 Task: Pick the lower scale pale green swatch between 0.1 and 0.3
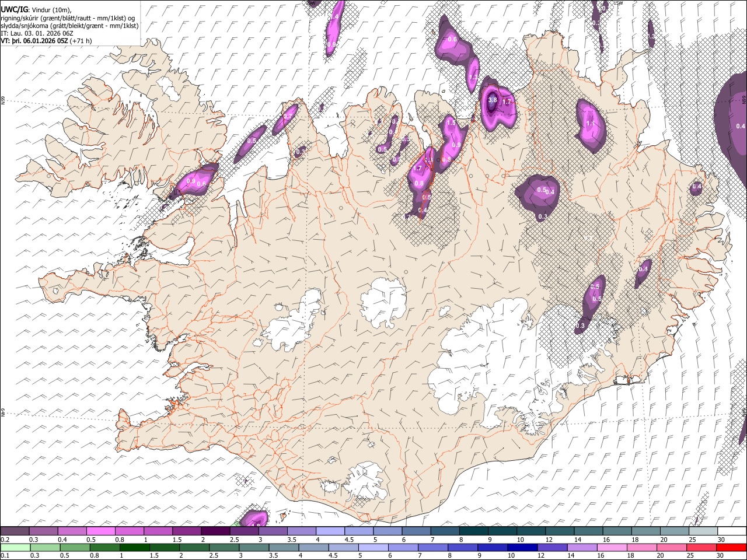(x=15, y=548)
